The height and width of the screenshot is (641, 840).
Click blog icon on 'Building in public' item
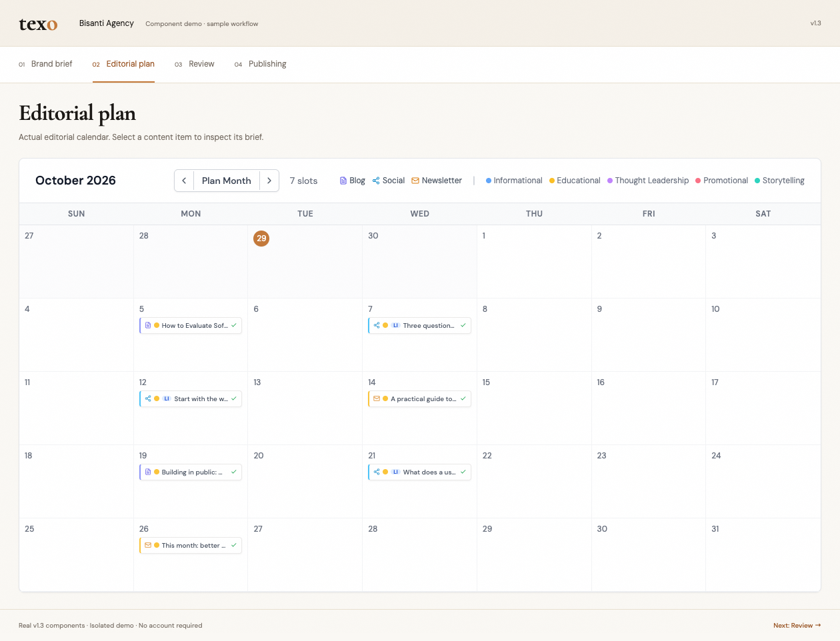tap(148, 472)
